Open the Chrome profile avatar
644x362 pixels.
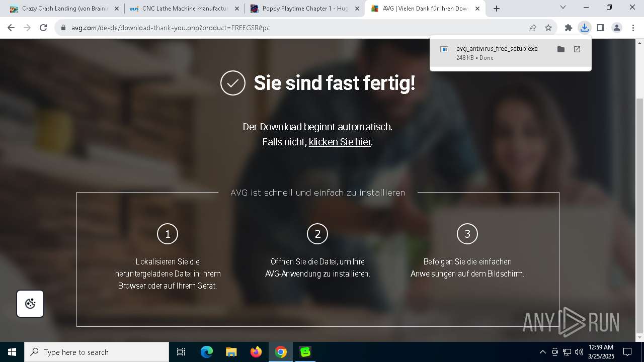tap(617, 28)
